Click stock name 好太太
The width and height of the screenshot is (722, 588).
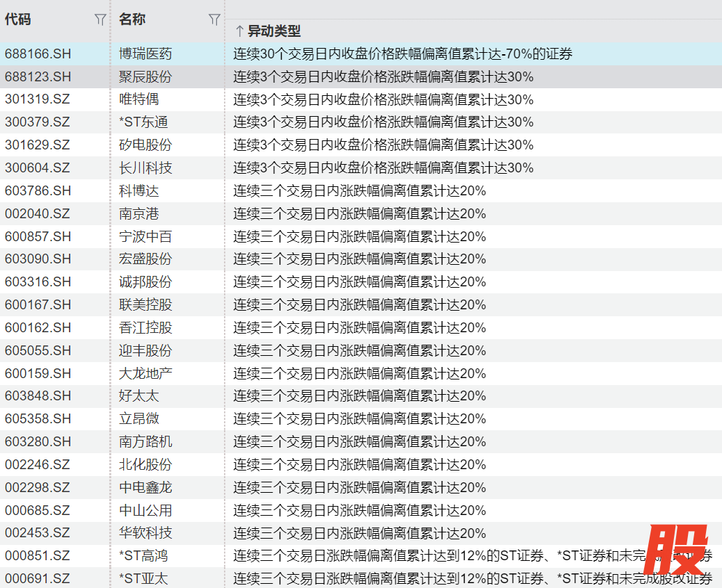tap(138, 396)
